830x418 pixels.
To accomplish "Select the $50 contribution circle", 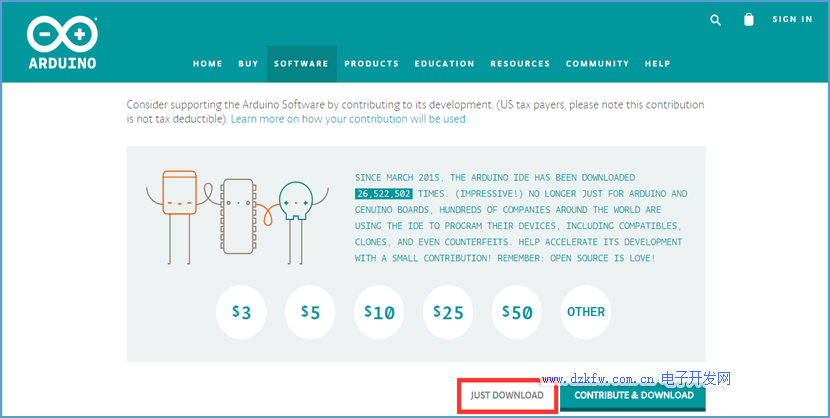I will point(517,312).
